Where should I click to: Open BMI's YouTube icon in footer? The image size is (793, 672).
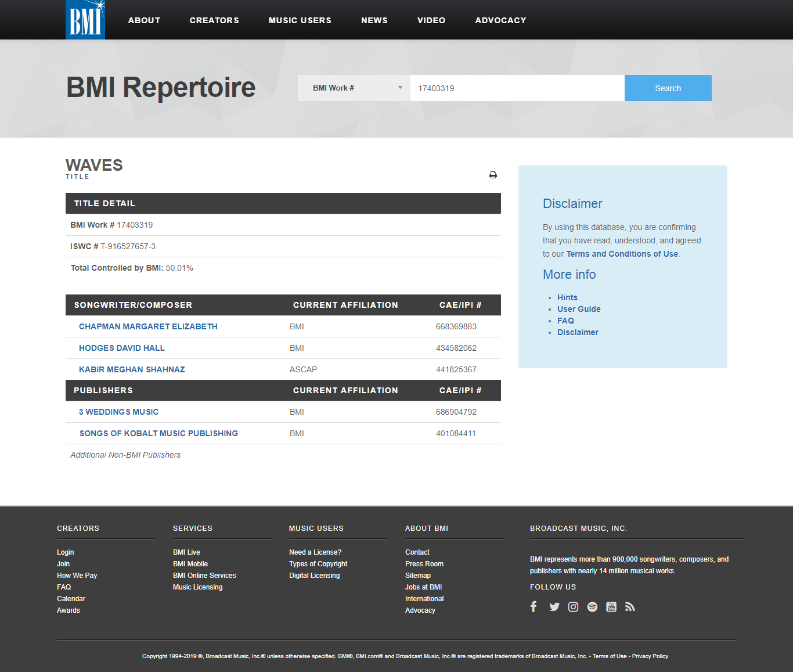pos(611,607)
